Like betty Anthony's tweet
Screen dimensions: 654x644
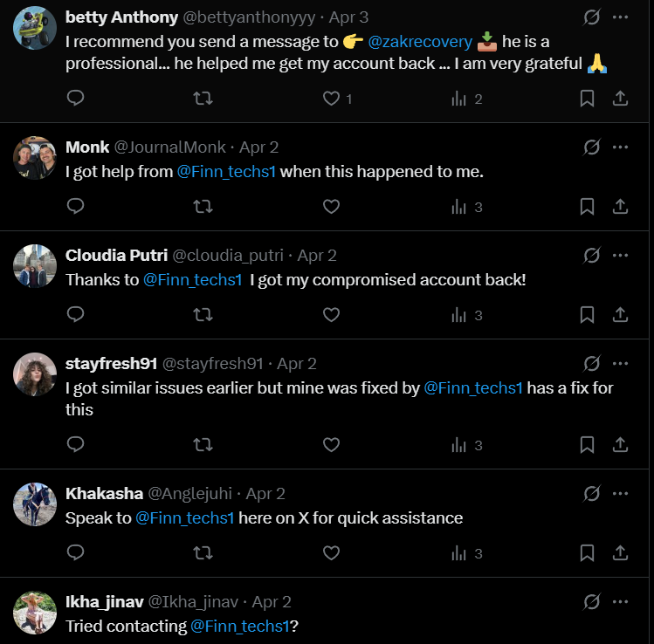[x=331, y=99]
